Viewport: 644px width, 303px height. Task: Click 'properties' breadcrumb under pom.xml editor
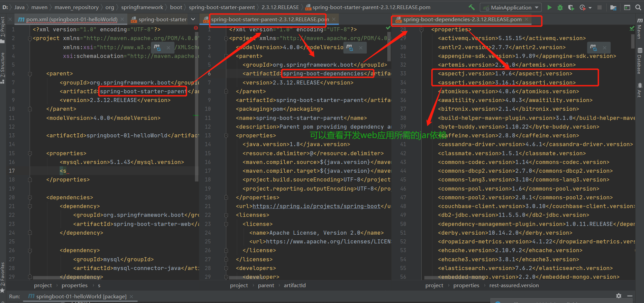(74, 285)
